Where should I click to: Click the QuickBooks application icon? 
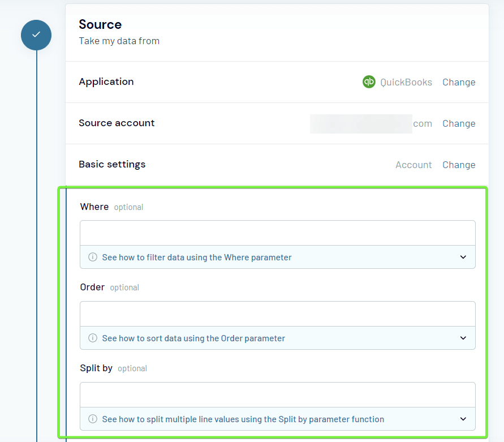click(369, 81)
